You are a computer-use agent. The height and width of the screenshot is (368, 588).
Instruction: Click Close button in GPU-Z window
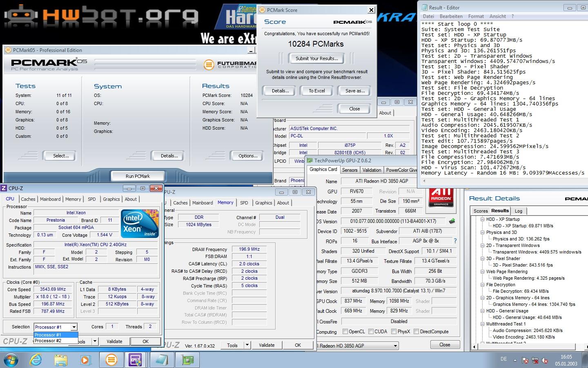pyautogui.click(x=445, y=345)
